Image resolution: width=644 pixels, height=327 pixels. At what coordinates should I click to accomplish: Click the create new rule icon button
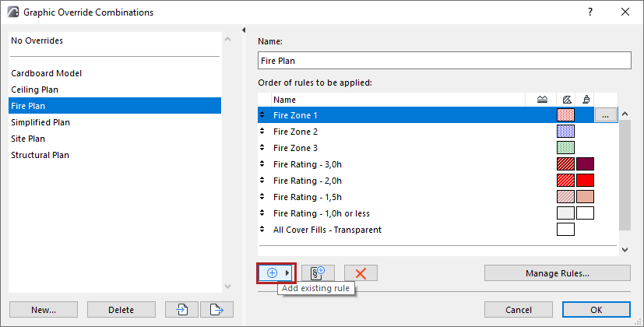317,272
